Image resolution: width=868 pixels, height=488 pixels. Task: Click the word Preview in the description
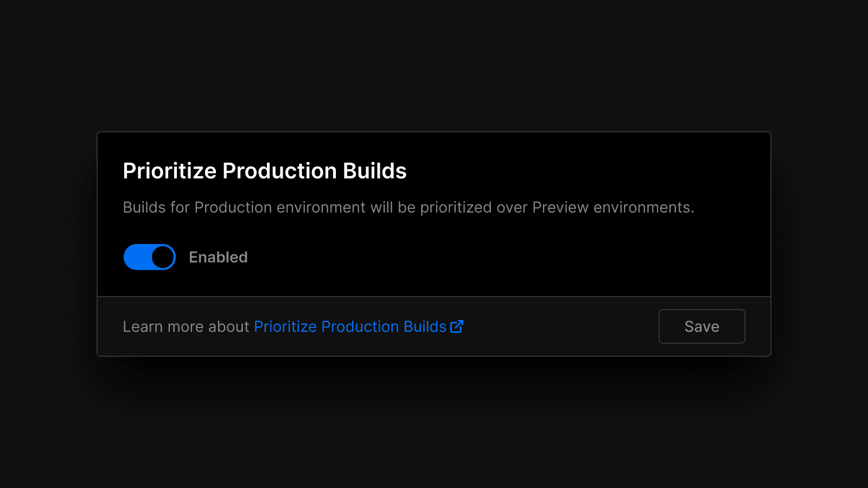[560, 208]
